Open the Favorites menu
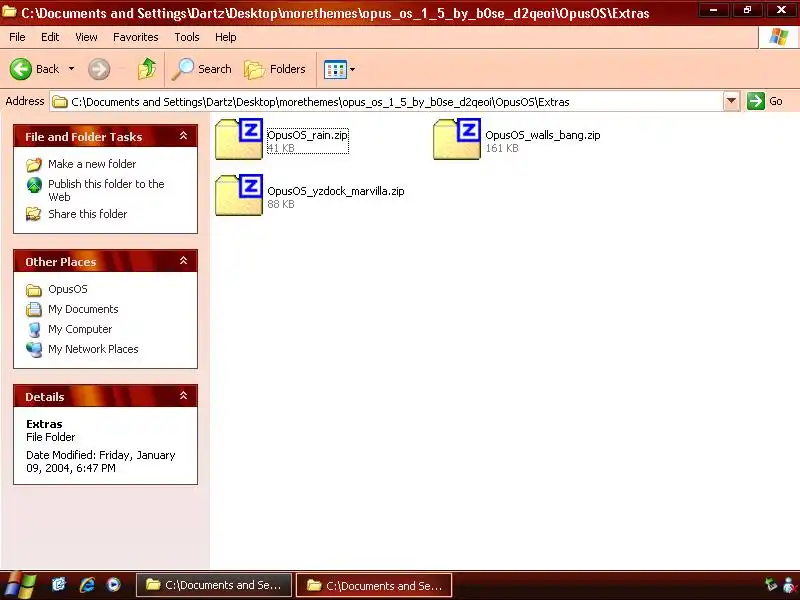 [136, 37]
